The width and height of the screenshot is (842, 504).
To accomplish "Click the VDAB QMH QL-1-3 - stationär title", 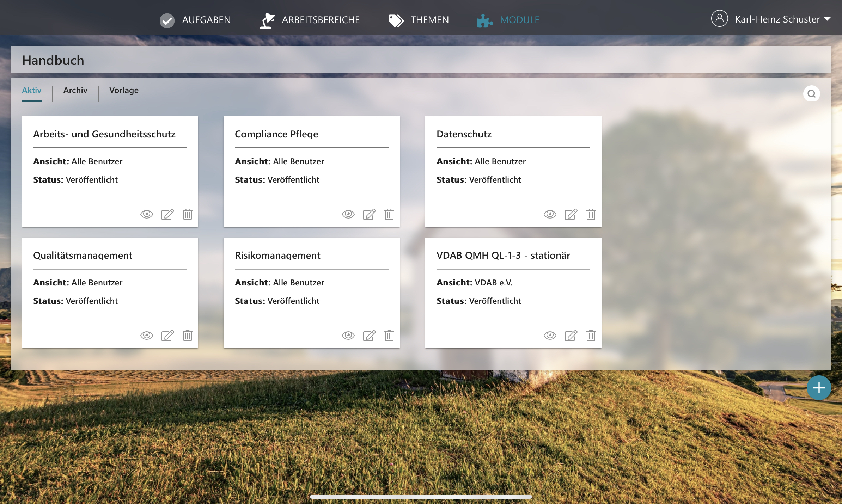I will click(x=503, y=255).
